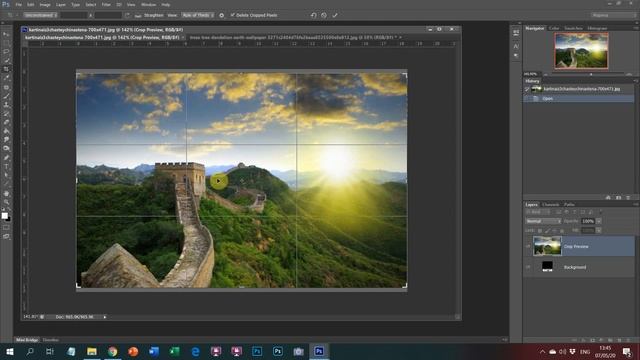Click the foreground color swatch
This screenshot has height=360, width=640.
4,216
